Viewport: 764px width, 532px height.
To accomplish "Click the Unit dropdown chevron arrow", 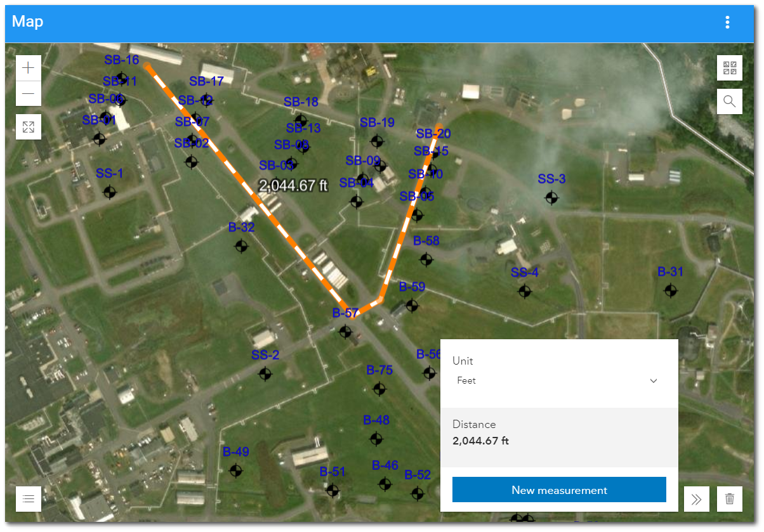I will (x=654, y=380).
